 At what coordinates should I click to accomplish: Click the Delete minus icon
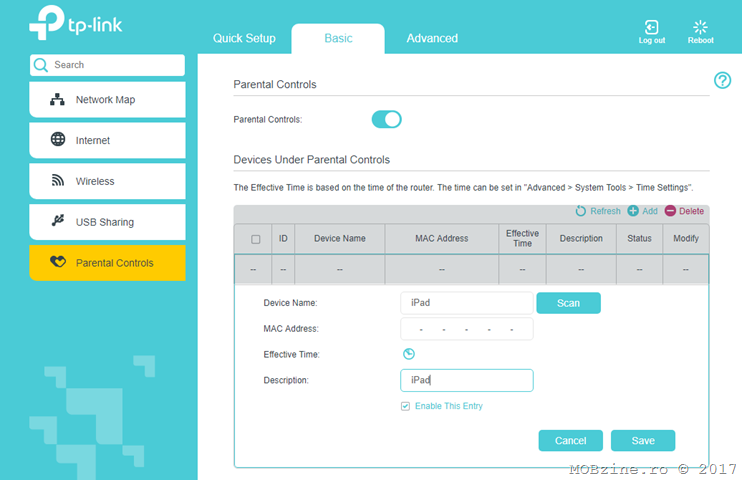[x=670, y=211]
